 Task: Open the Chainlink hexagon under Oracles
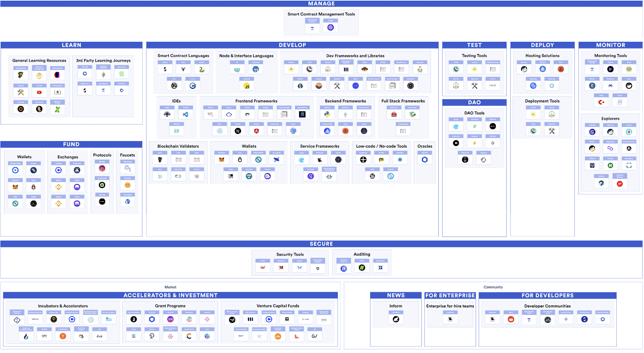[x=425, y=160]
